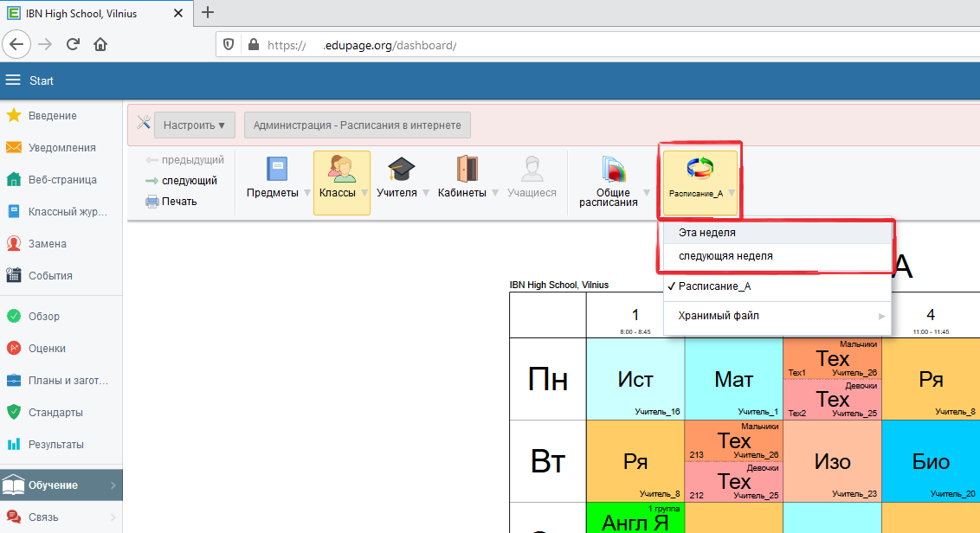The width and height of the screenshot is (980, 533).
Task: Go back with browser back arrow
Action: 16,44
